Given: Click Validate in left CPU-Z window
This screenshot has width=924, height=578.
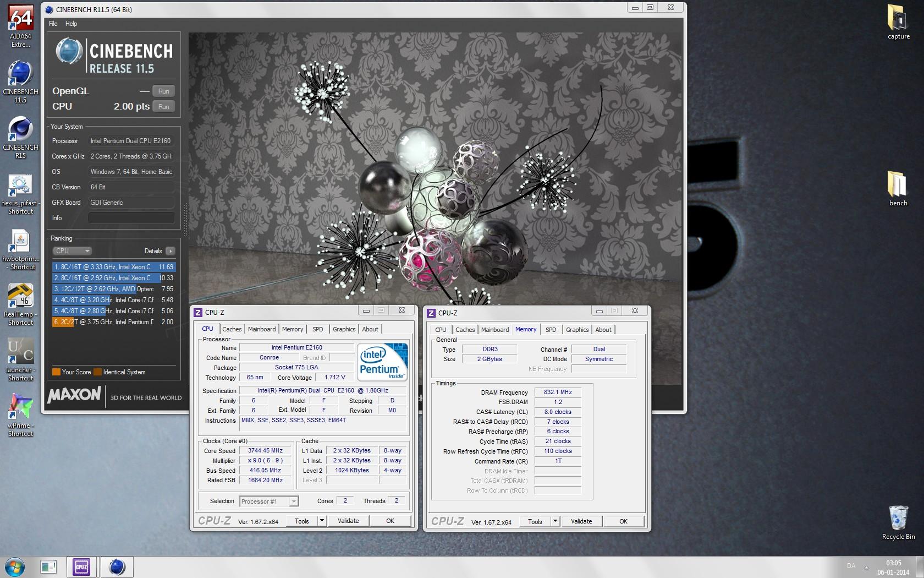Looking at the screenshot, I should [348, 521].
